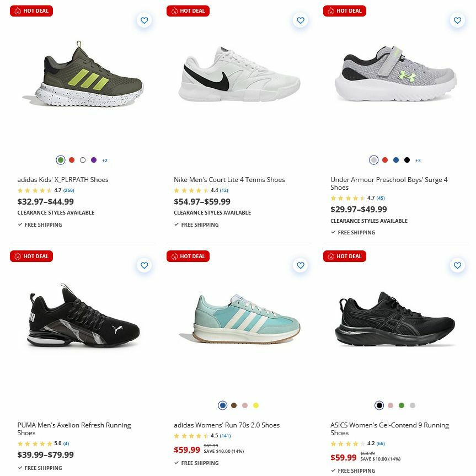Viewport: 476px width, 476px height.
Task: Open Nike Men's Court Lite 4 Tennis Shoes page
Action: (229, 179)
